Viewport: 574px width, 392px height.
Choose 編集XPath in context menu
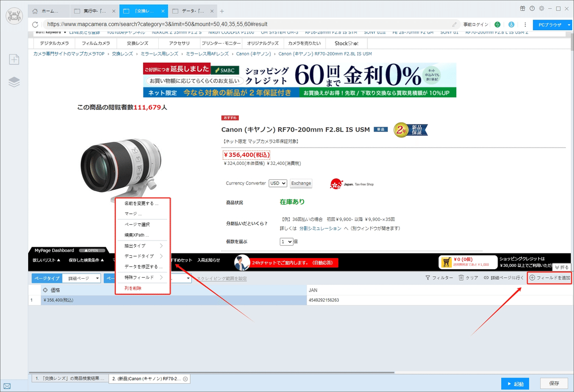[x=137, y=235]
